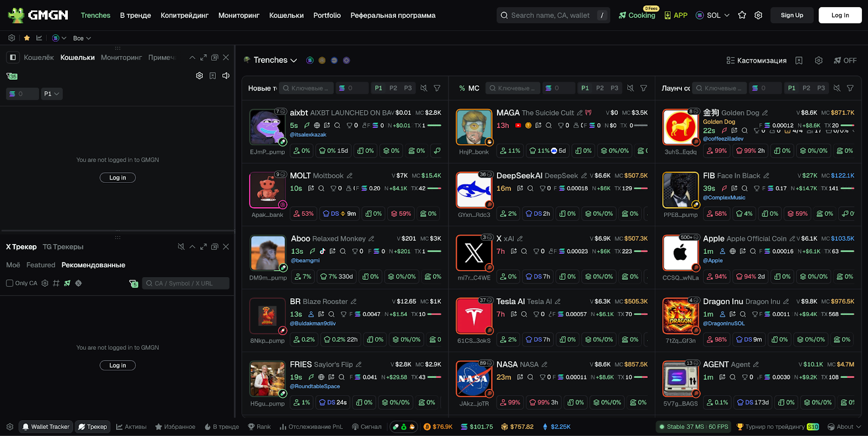The height and width of the screenshot is (436, 868).
Task: Select the purple chain icon beside Trenches
Action: point(346,60)
